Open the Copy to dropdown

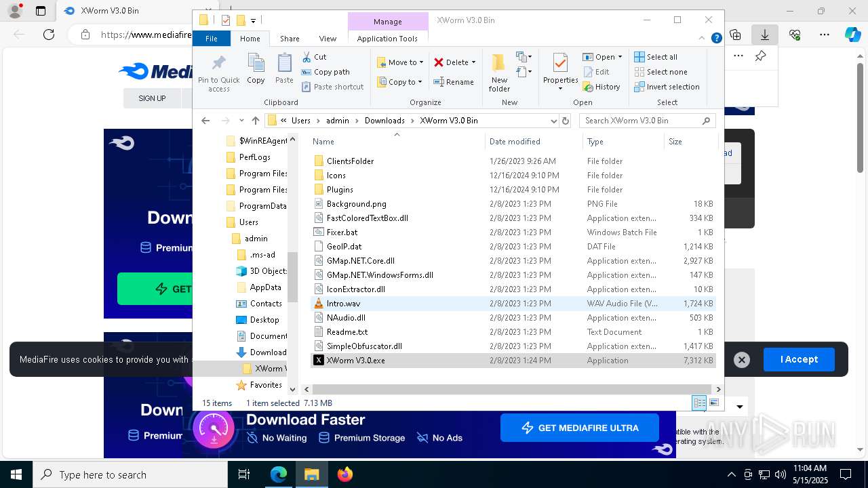coord(400,82)
